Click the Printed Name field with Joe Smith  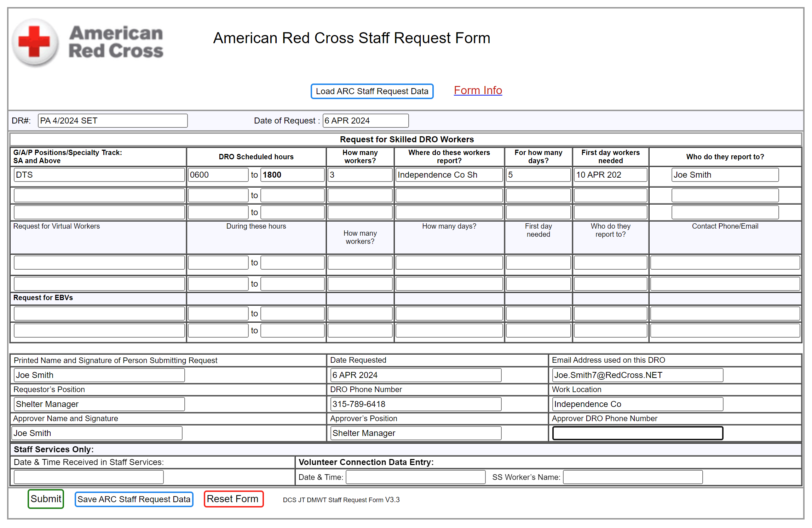pos(99,375)
